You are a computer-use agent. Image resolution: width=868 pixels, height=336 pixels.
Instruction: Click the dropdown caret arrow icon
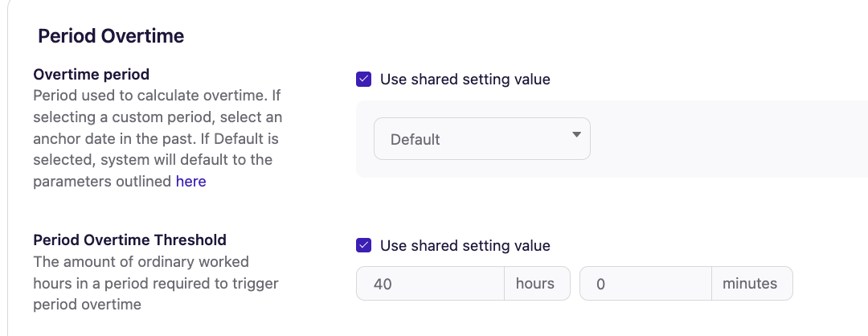point(576,135)
